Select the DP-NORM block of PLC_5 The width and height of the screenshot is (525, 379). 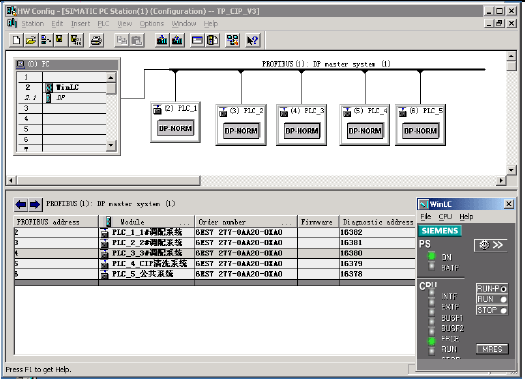pos(421,131)
